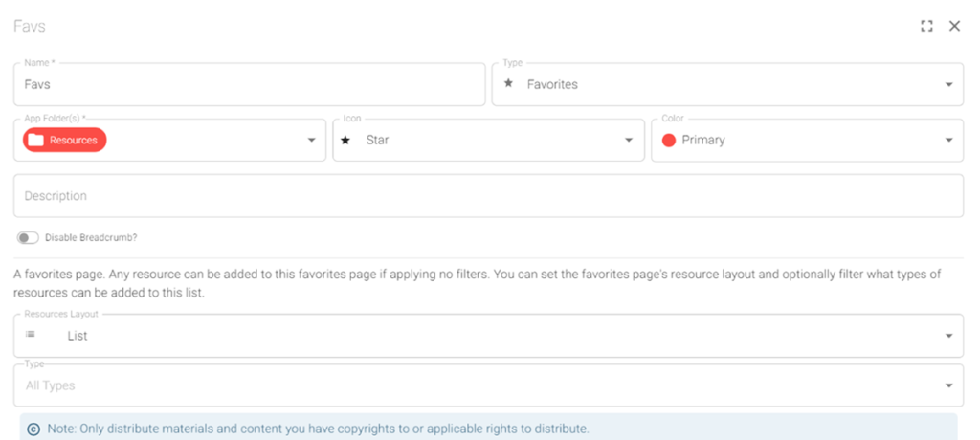This screenshot has width=980, height=440.
Task: Click the fullscreen expand icon
Action: click(926, 27)
